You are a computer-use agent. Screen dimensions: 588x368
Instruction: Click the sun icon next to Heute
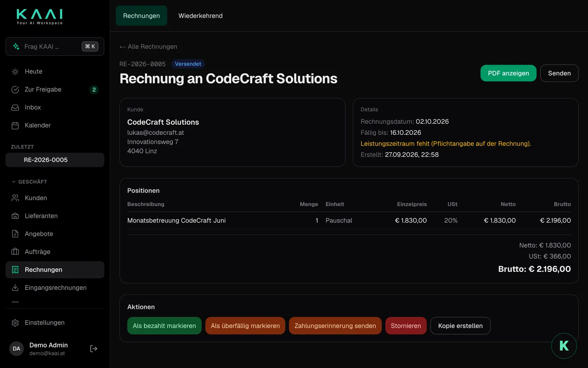click(15, 72)
